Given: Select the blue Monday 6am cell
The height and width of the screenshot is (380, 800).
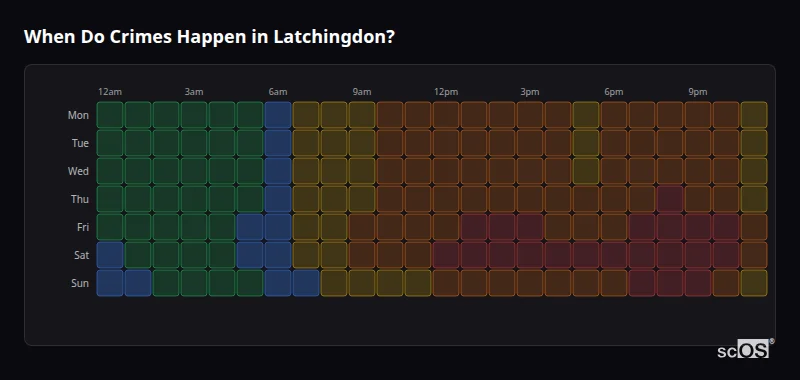Looking at the screenshot, I should (278, 115).
